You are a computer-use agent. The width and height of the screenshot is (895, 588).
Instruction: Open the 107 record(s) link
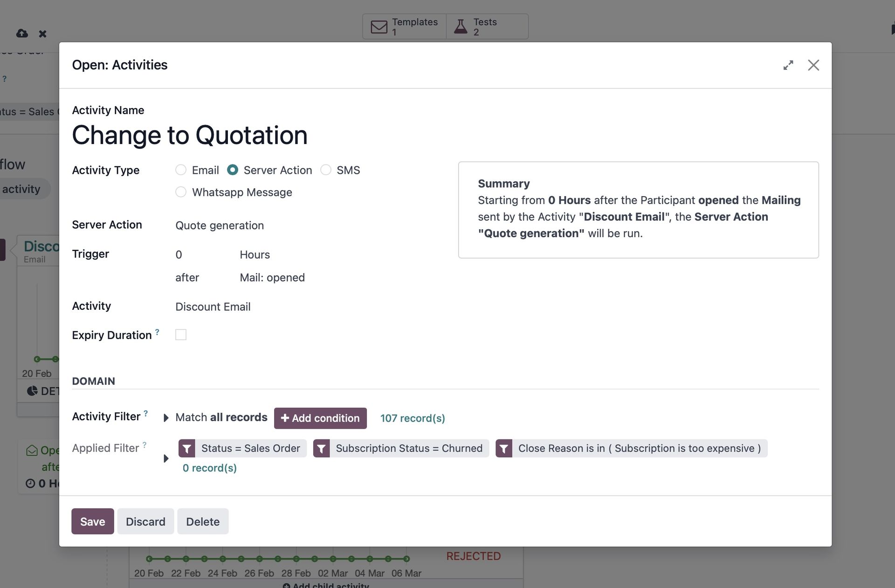413,418
